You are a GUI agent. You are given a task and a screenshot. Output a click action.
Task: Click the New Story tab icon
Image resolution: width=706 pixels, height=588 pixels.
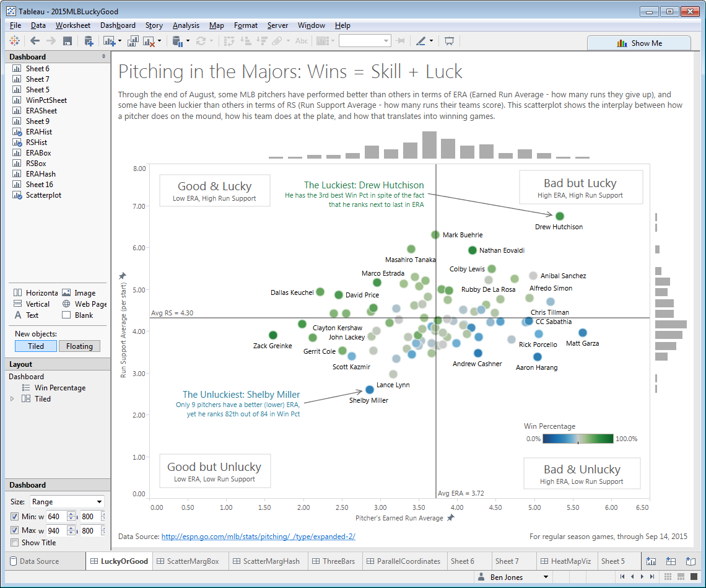[691, 561]
